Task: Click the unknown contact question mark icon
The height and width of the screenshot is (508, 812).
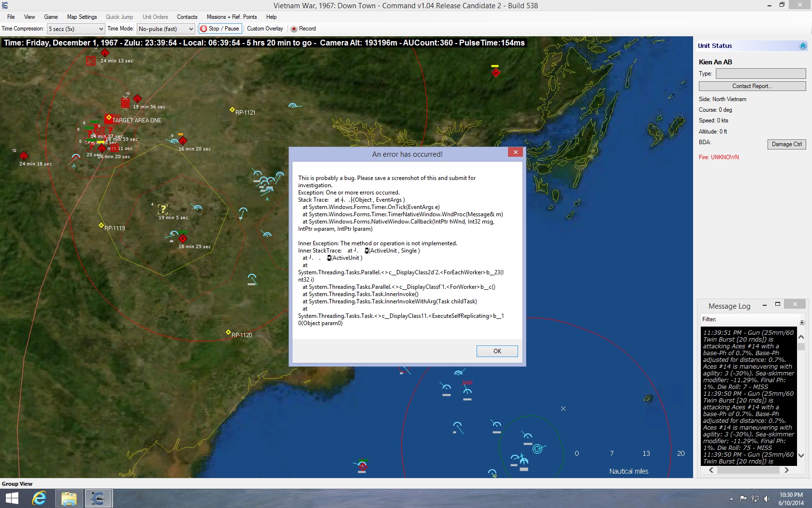Action: tap(163, 209)
